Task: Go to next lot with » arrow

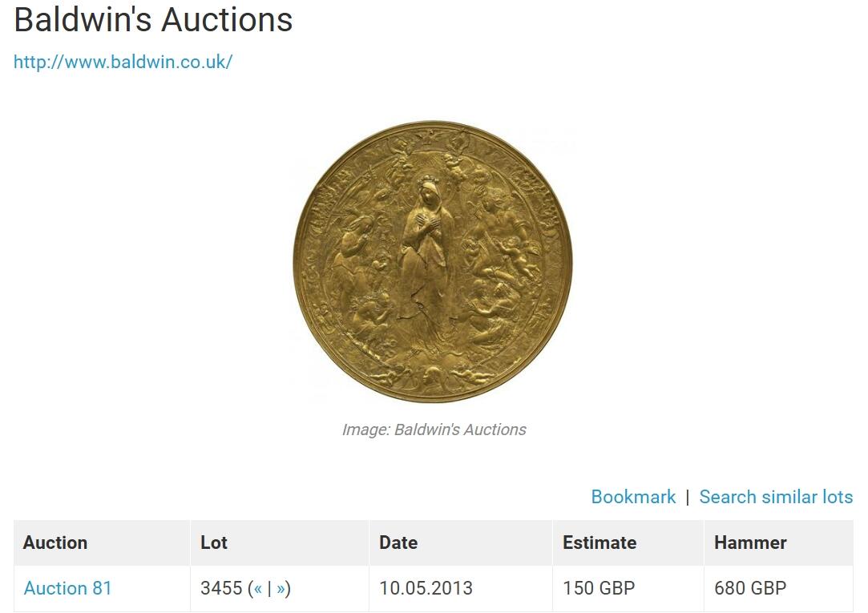Action: click(x=281, y=588)
